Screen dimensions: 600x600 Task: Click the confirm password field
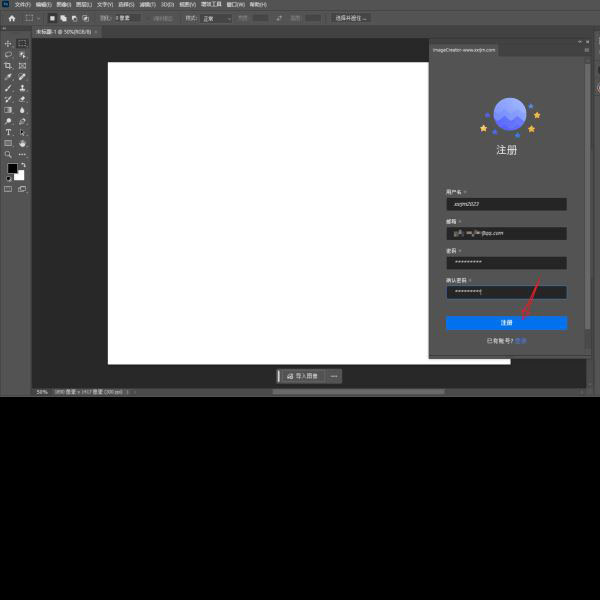point(506,292)
